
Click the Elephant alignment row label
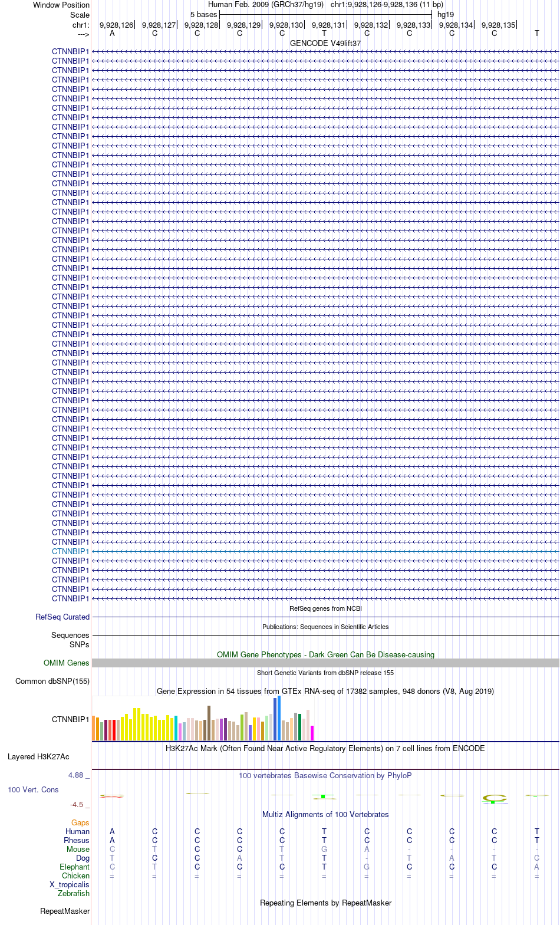tap(74, 867)
